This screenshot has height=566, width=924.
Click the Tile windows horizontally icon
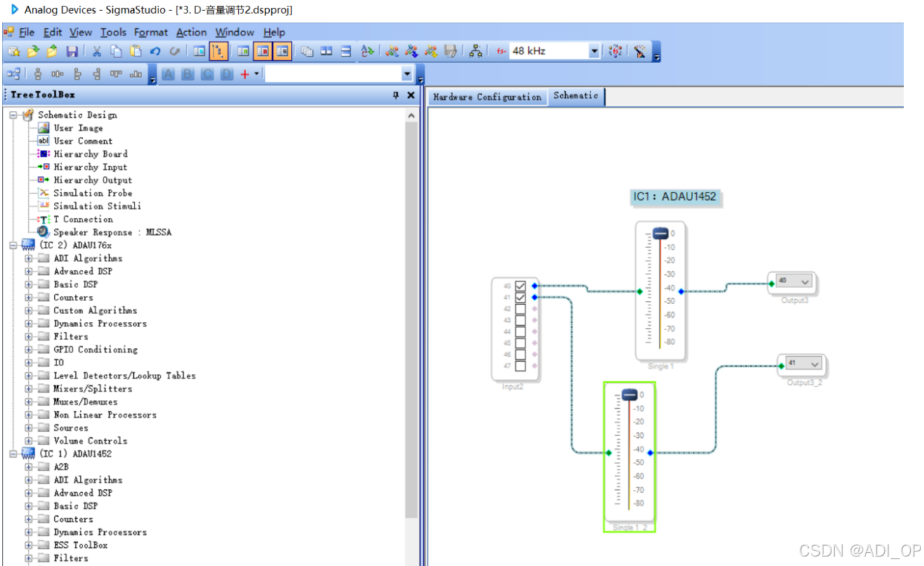(346, 51)
